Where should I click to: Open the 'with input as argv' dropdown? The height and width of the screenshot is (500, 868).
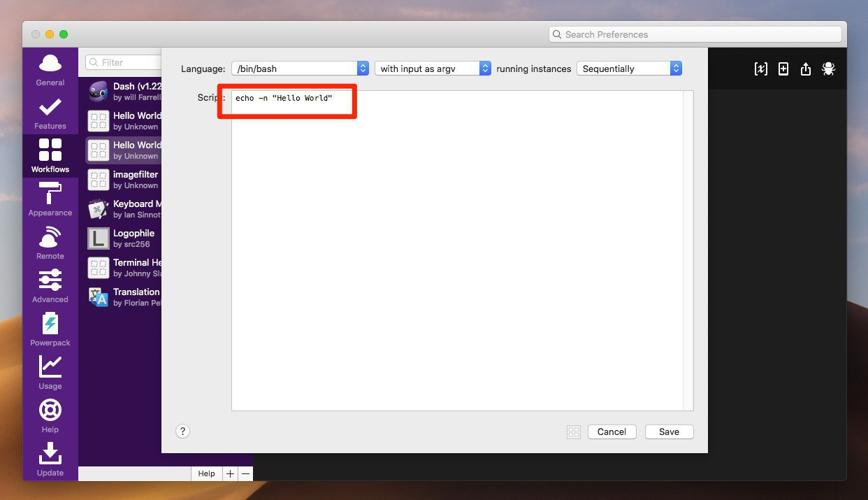tap(433, 69)
